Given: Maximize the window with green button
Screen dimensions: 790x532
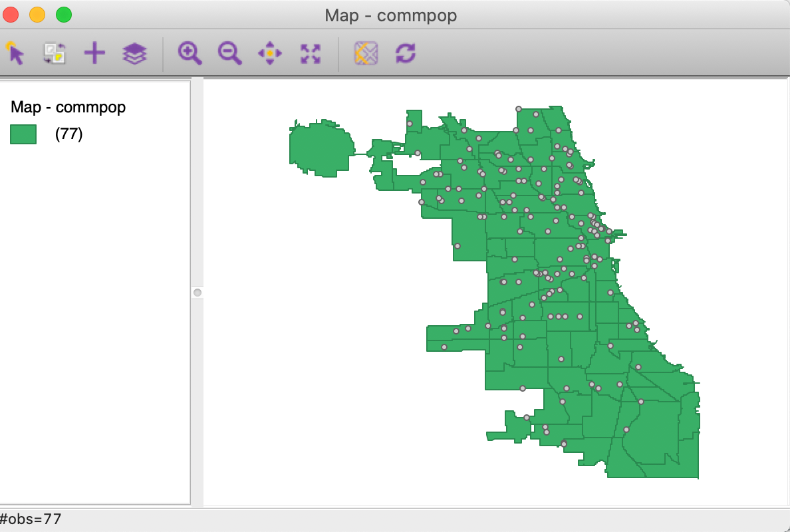Looking at the screenshot, I should (64, 15).
